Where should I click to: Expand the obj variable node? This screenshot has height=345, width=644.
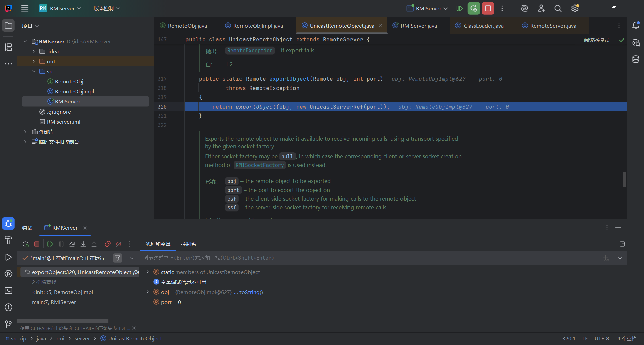click(147, 292)
